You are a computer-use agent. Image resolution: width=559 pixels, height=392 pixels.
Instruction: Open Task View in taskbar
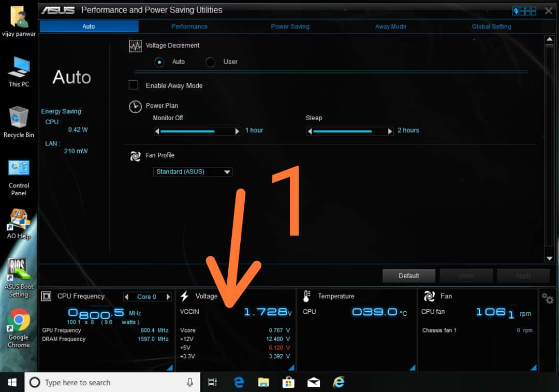click(x=213, y=382)
